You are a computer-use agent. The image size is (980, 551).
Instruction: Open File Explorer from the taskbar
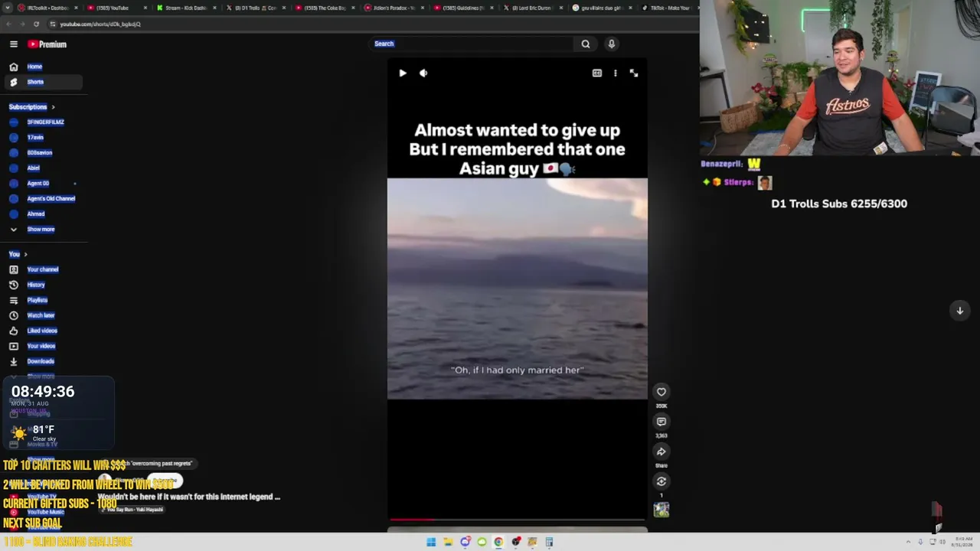[448, 542]
